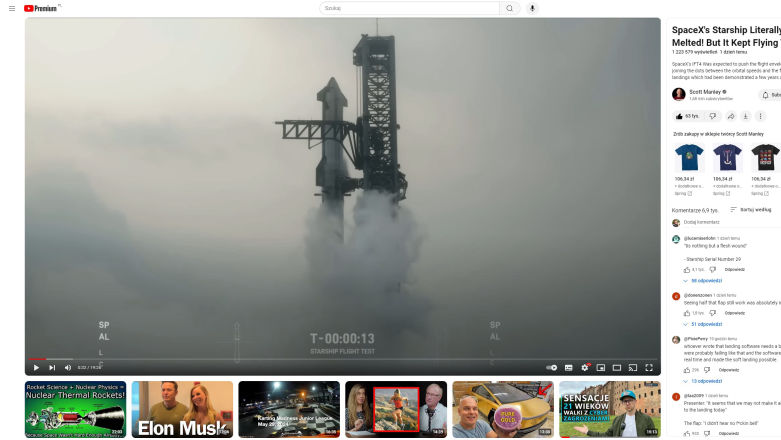
Task: Toggle subtitles captions button
Action: click(568, 368)
